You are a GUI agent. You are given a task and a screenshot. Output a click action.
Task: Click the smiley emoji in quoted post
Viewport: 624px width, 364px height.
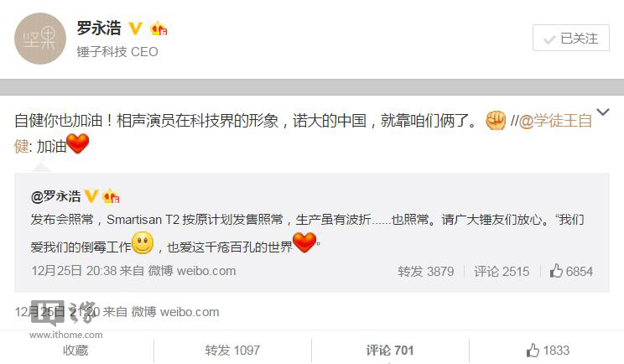pos(143,242)
